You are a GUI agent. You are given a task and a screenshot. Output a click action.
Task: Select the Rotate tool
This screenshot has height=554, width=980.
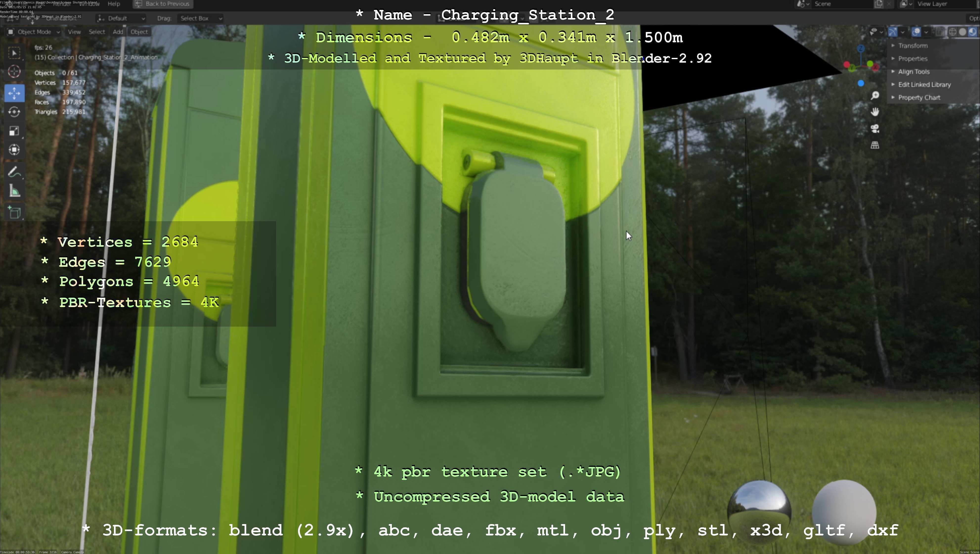14,112
